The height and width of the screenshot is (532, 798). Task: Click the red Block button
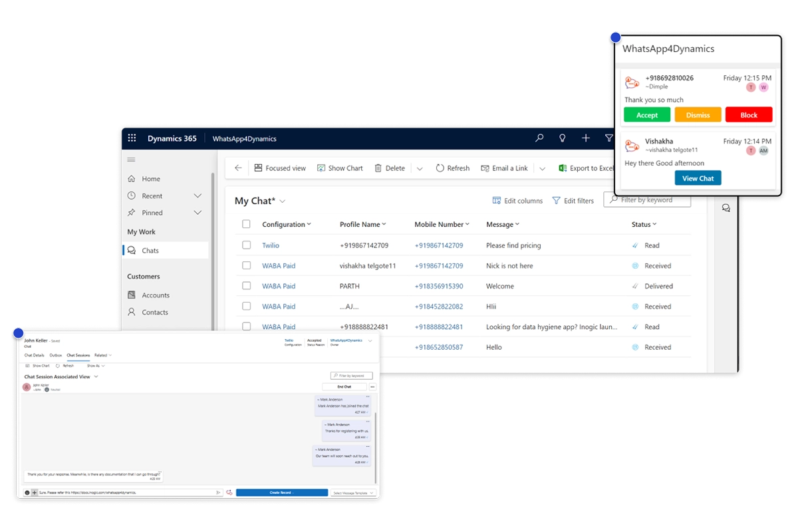click(749, 114)
